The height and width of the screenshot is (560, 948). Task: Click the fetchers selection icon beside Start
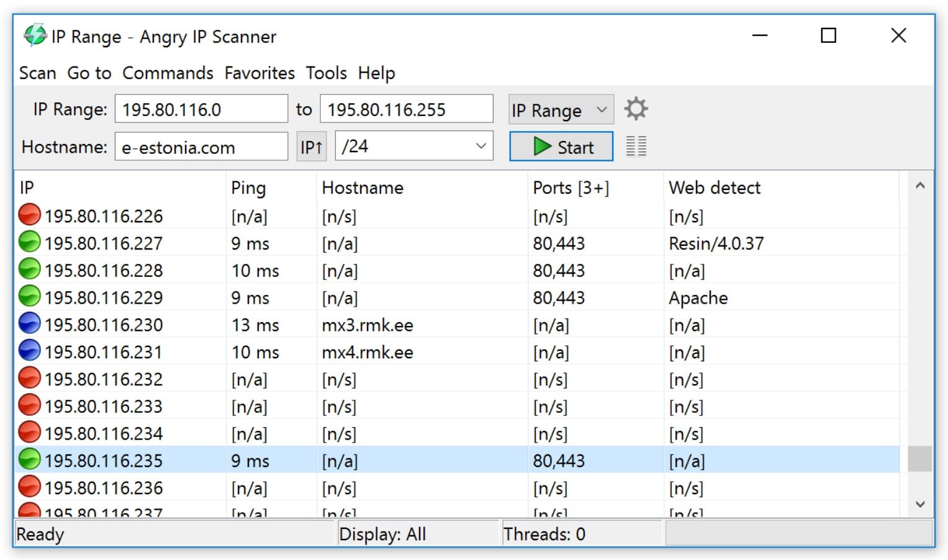click(635, 147)
